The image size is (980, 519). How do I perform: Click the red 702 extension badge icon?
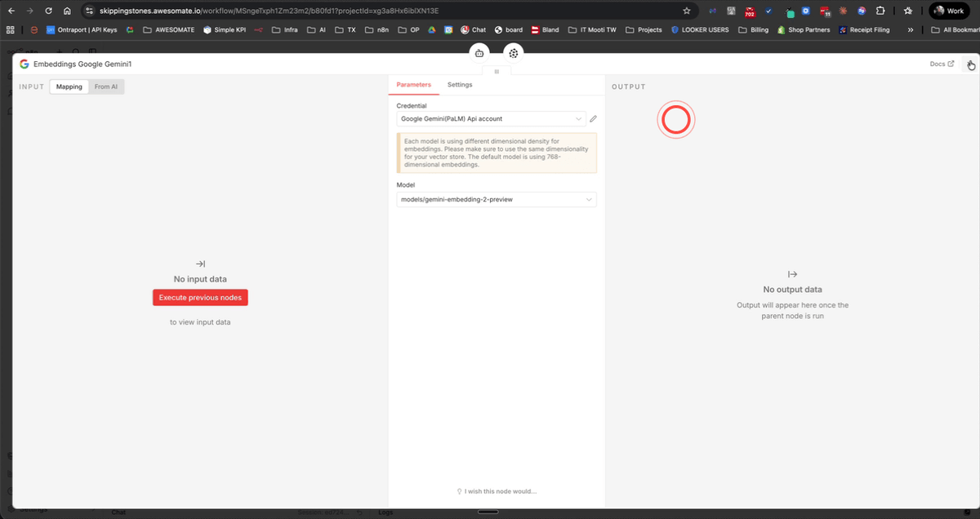pyautogui.click(x=750, y=11)
